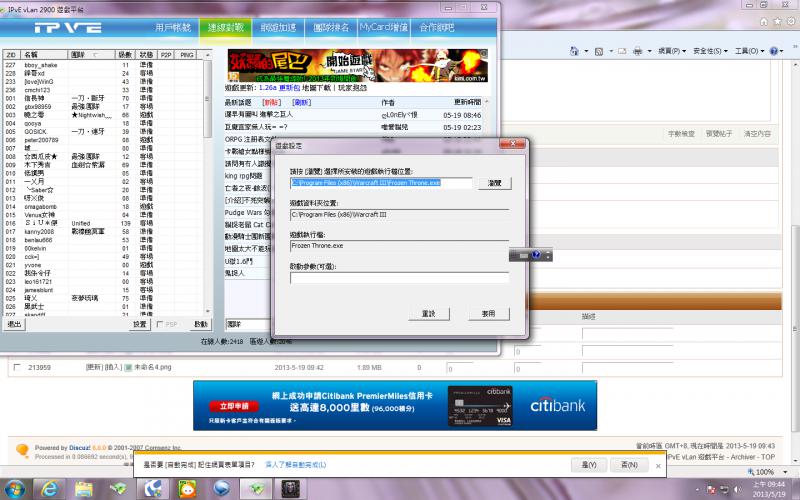
Task: Dismiss the autocomplete notification bar with X
Action: click(658, 466)
